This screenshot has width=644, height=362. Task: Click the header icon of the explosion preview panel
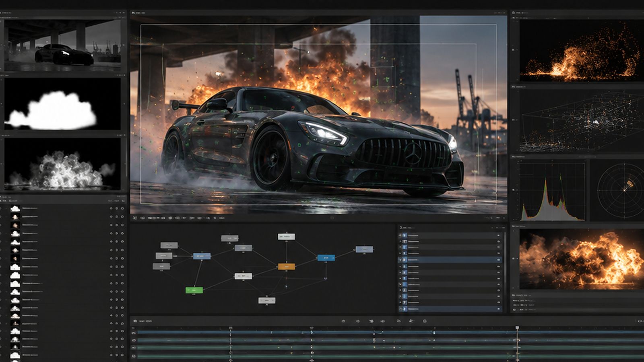(514, 226)
